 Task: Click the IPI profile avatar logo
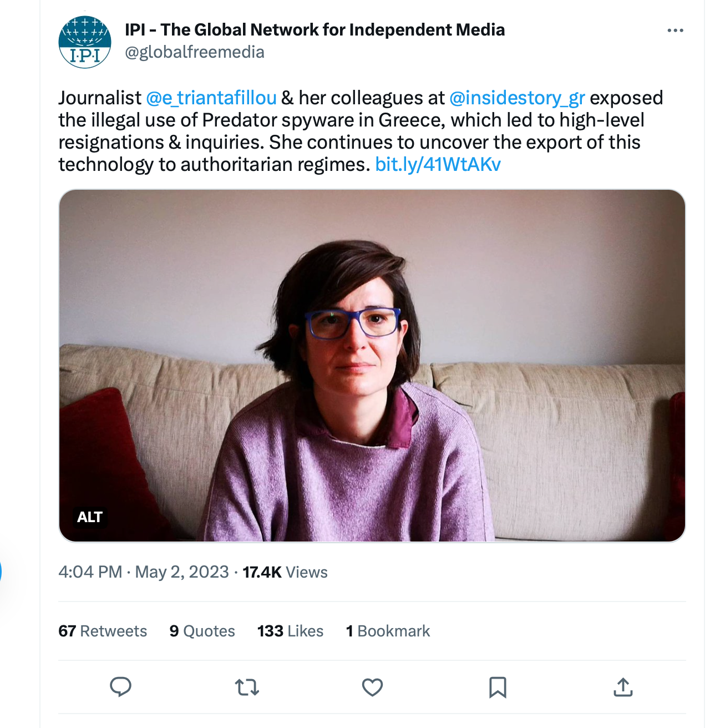(x=85, y=42)
